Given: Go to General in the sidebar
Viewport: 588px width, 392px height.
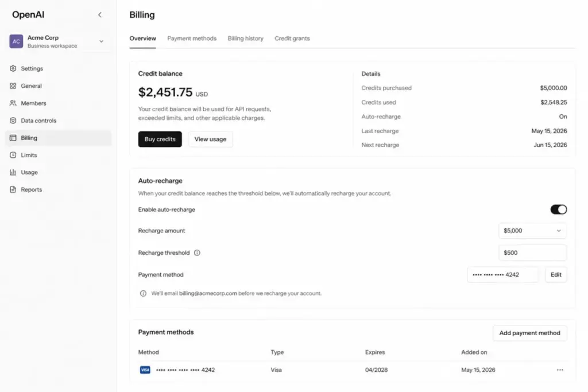Looking at the screenshot, I should pyautogui.click(x=31, y=86).
